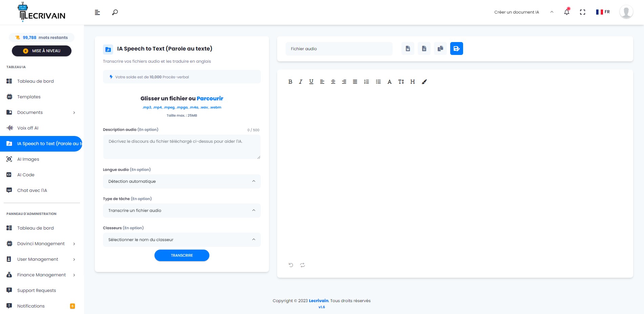The height and width of the screenshot is (314, 644).
Task: Click the Bold formatting icon
Action: tap(290, 82)
